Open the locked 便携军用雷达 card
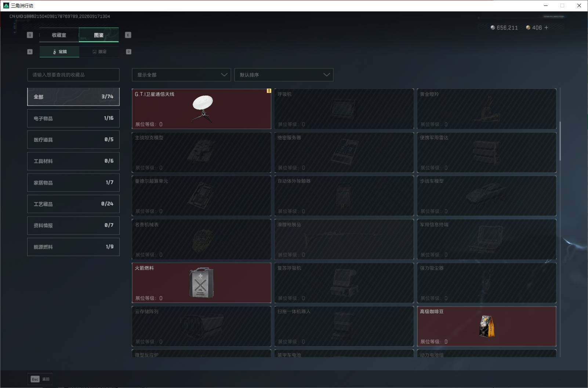Image resolution: width=588 pixels, height=388 pixels. (x=487, y=152)
